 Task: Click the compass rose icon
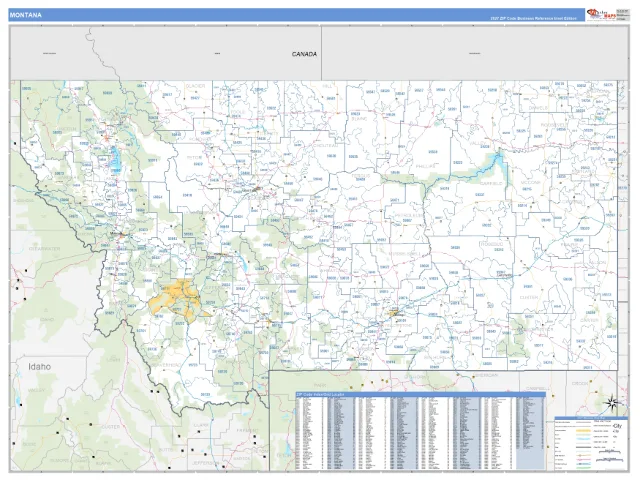pyautogui.click(x=612, y=404)
